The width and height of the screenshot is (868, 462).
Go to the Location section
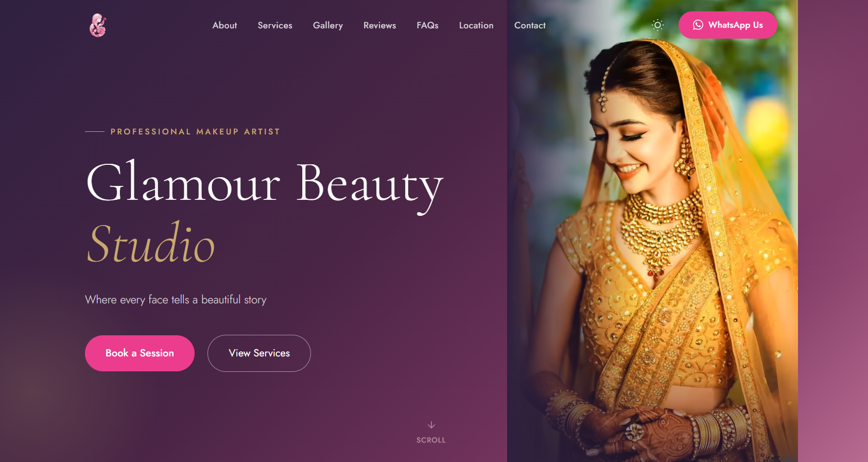476,25
